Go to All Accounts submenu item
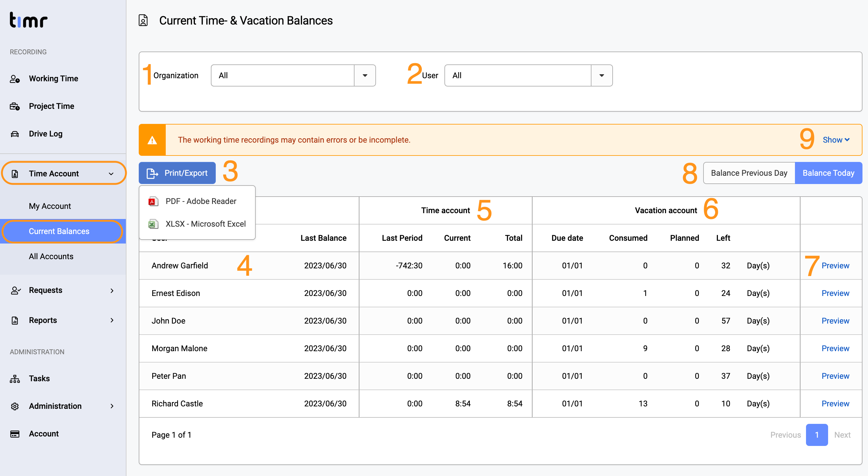 click(x=63, y=256)
